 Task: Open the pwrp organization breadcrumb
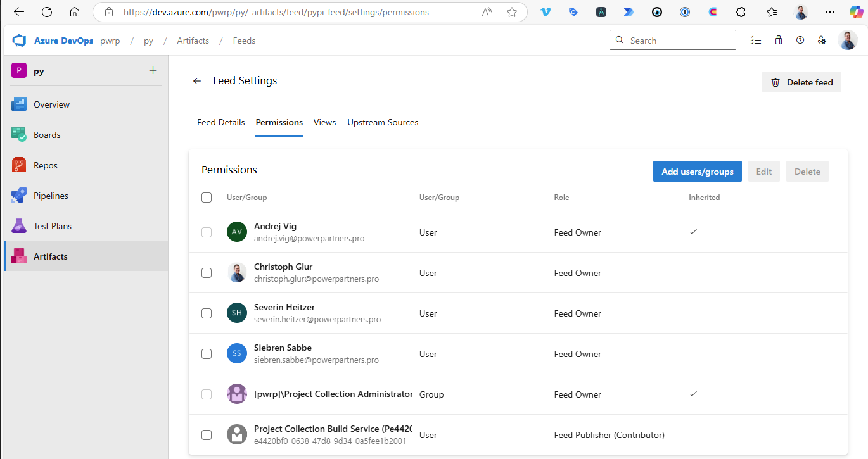tap(111, 41)
